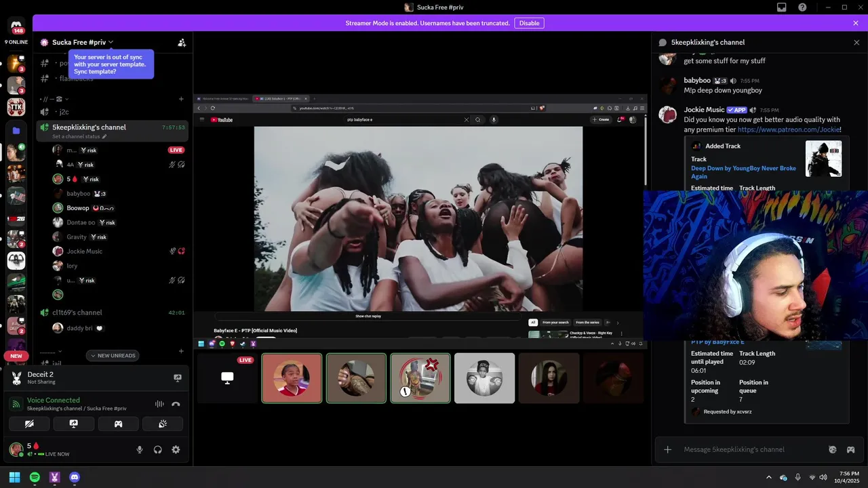Open the soundboard button
Image resolution: width=868 pixels, height=488 pixels.
(163, 424)
